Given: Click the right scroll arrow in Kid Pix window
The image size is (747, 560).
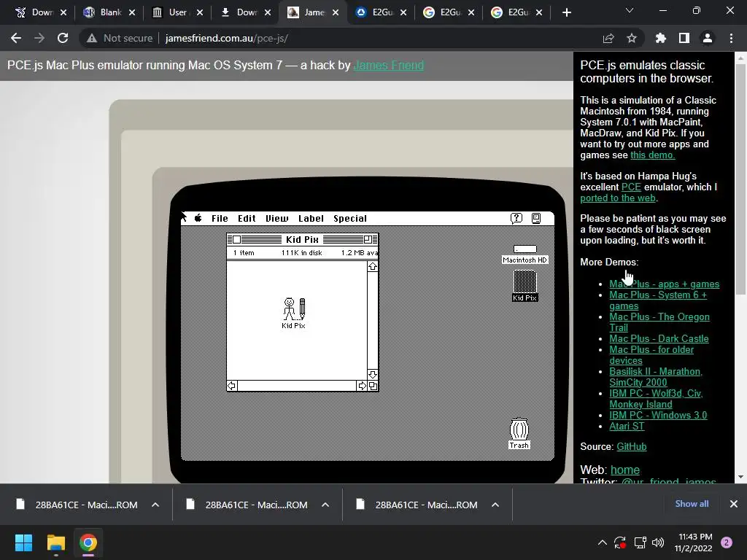Looking at the screenshot, I should [x=362, y=386].
